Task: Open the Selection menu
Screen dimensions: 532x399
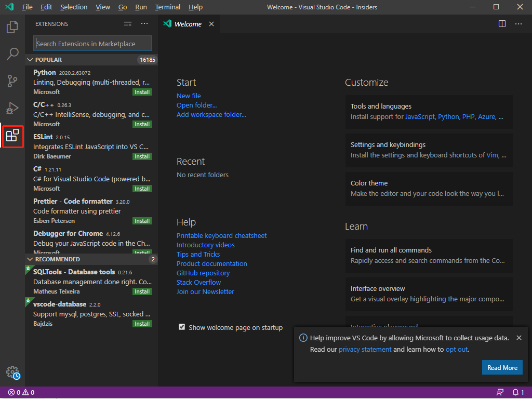Action: (x=74, y=7)
